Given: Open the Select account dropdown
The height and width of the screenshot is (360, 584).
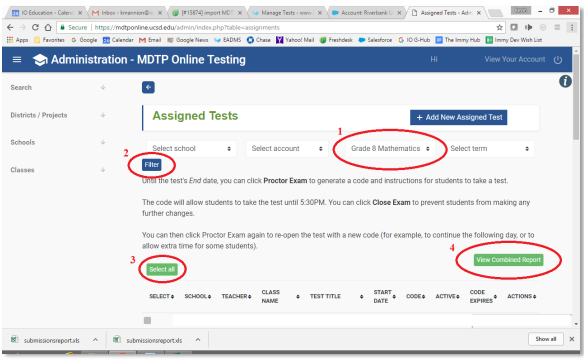Looking at the screenshot, I should (x=287, y=149).
